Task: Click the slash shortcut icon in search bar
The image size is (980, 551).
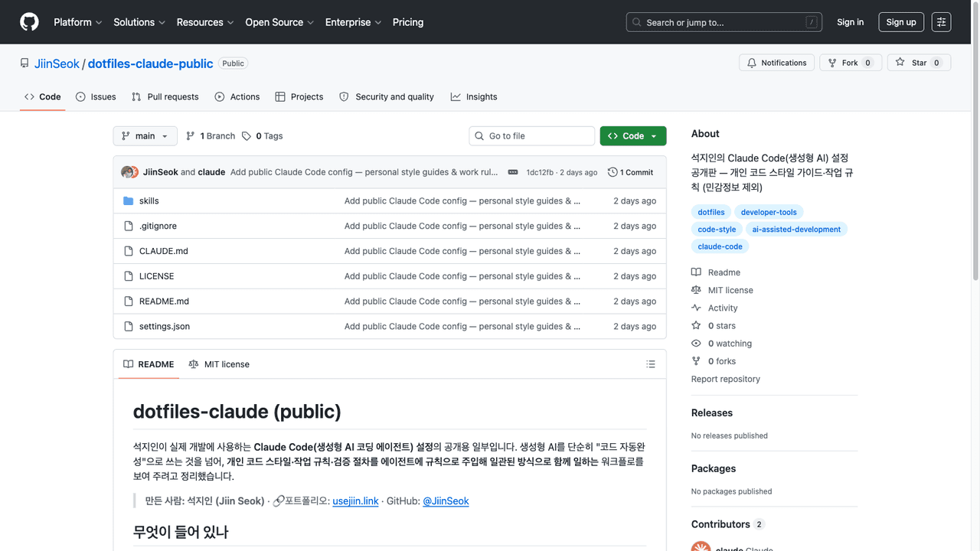Action: coord(812,22)
